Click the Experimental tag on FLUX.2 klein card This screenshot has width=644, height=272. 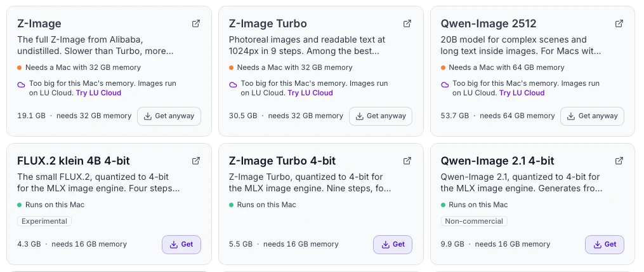(x=44, y=221)
